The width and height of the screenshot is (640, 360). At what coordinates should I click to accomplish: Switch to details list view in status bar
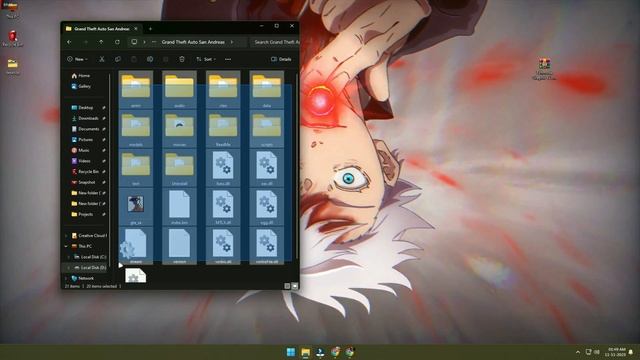pyautogui.click(x=287, y=286)
